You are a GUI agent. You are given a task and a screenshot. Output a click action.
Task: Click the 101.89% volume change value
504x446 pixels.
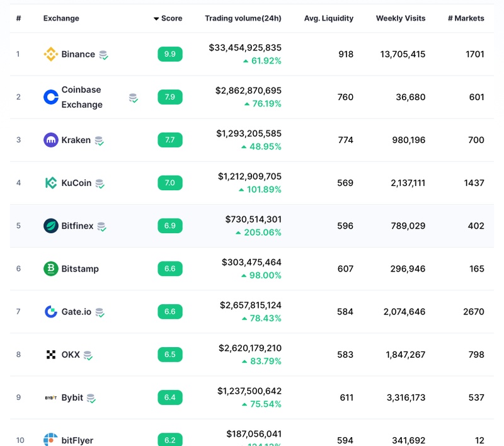point(264,190)
